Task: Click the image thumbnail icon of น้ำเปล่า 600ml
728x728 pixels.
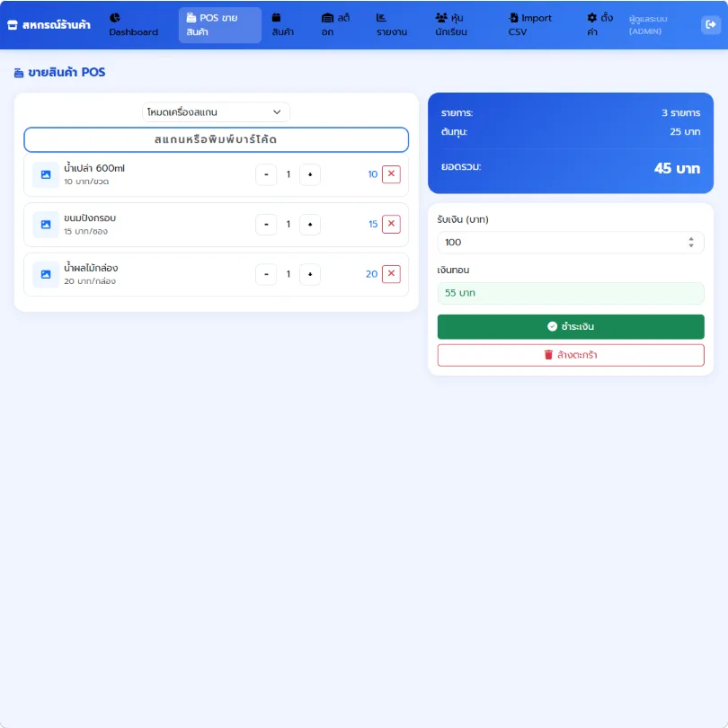Action: coord(46,174)
